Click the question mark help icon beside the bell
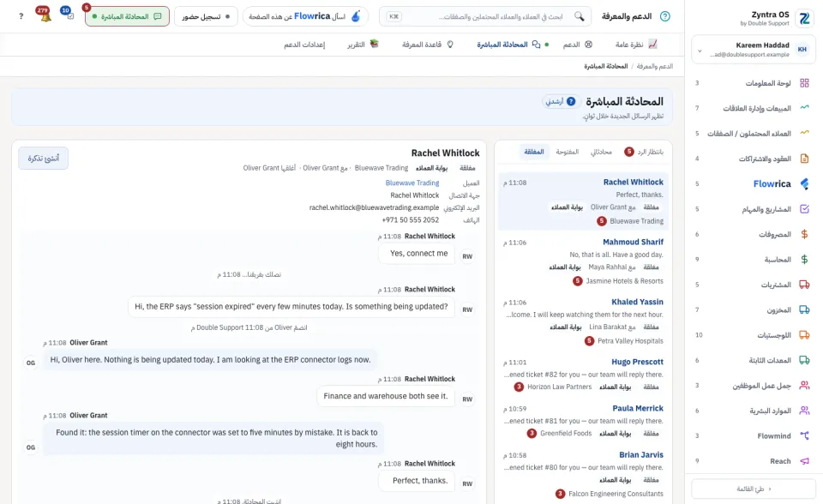Image resolution: width=823 pixels, height=504 pixels. (21, 16)
